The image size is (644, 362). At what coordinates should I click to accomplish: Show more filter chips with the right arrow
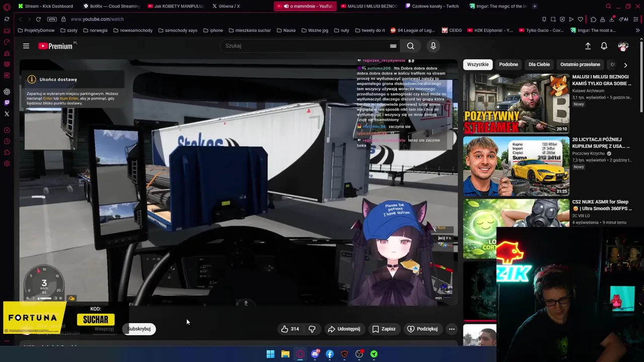click(625, 65)
